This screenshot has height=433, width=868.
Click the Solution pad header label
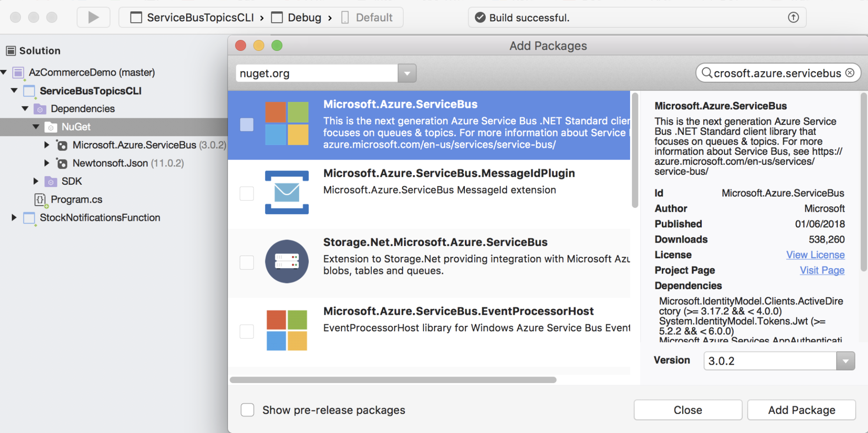[40, 51]
